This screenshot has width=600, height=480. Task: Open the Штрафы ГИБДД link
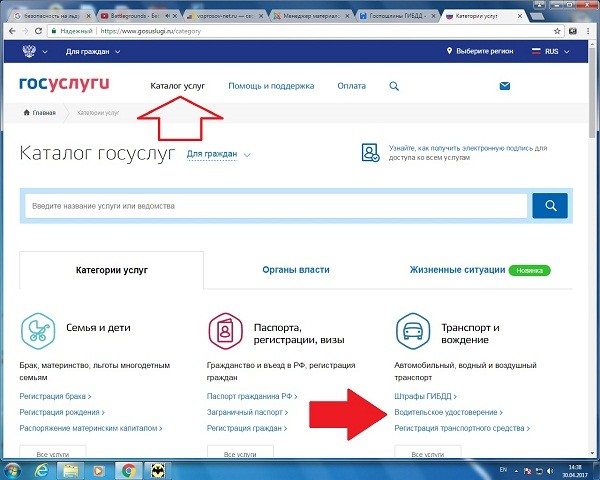click(x=426, y=396)
